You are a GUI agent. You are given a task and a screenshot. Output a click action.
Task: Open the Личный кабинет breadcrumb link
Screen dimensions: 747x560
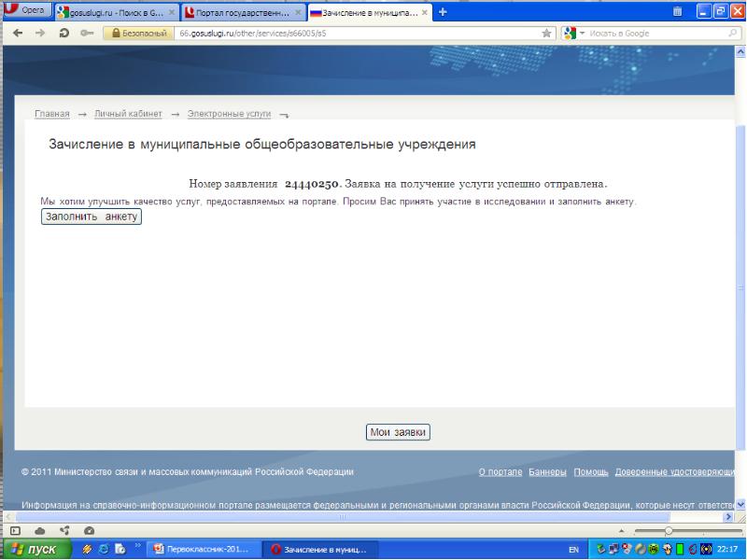coord(128,114)
